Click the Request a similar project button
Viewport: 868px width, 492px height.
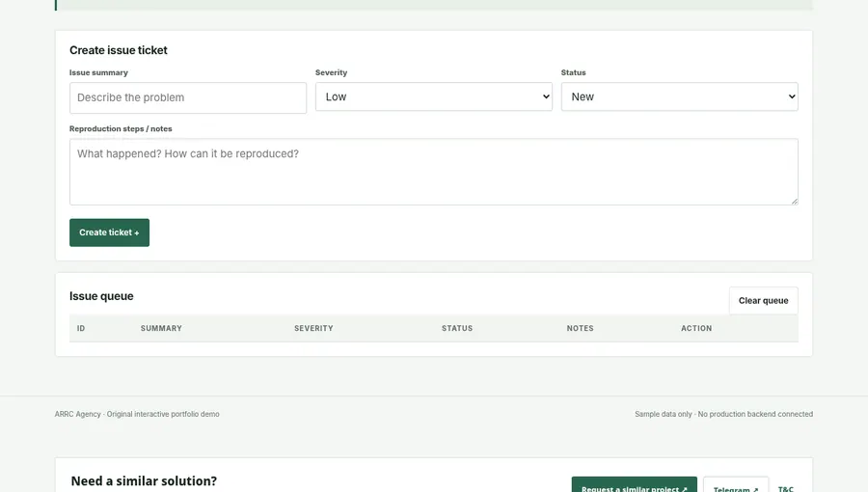click(634, 485)
